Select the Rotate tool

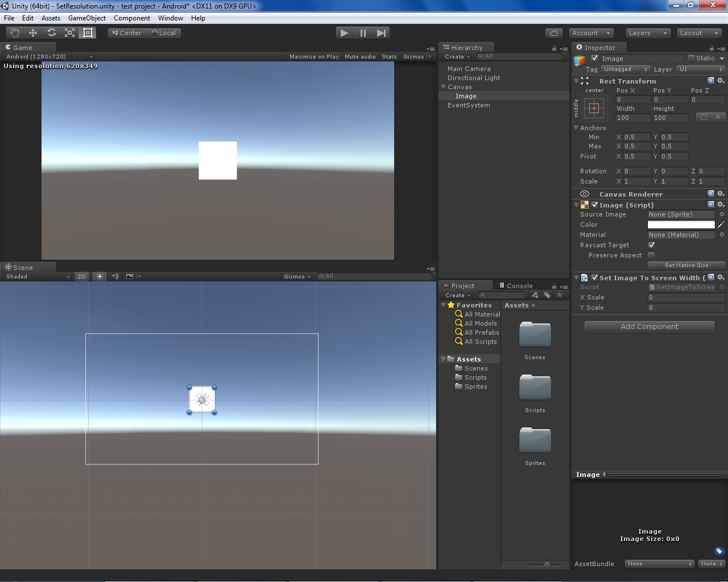coord(51,32)
